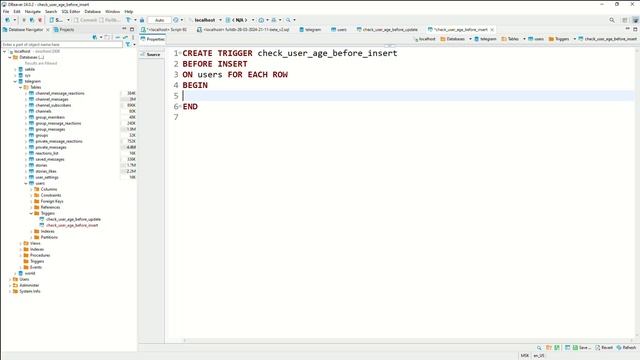Screen dimensions: 640x360
Task: Click the Triggers breadcrumb in editor path
Action: (x=559, y=39)
